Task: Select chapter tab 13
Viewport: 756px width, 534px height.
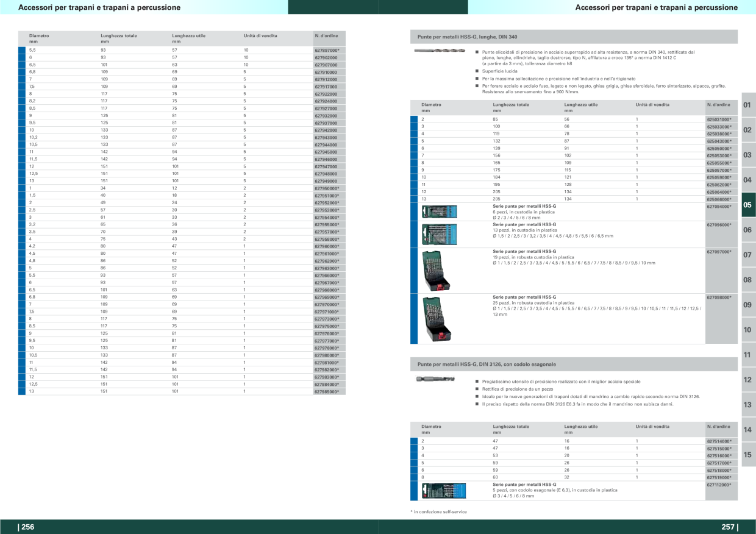Action: (747, 405)
